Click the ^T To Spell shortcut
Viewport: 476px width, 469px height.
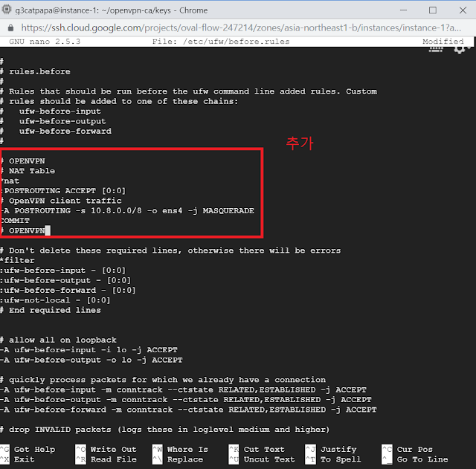[x=333, y=459]
